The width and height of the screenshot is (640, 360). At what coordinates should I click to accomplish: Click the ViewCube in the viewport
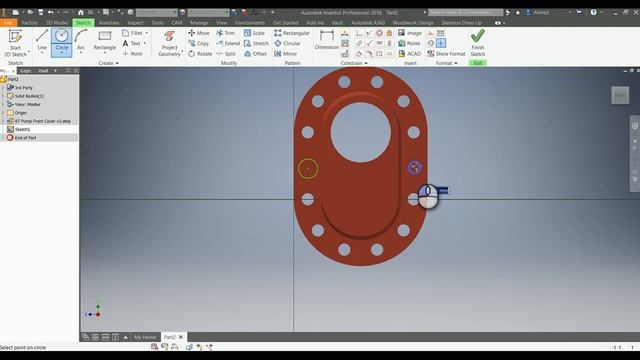[620, 96]
